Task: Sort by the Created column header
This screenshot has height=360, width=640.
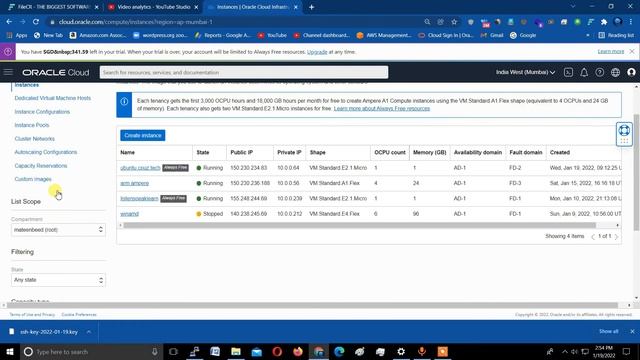Action: click(560, 152)
